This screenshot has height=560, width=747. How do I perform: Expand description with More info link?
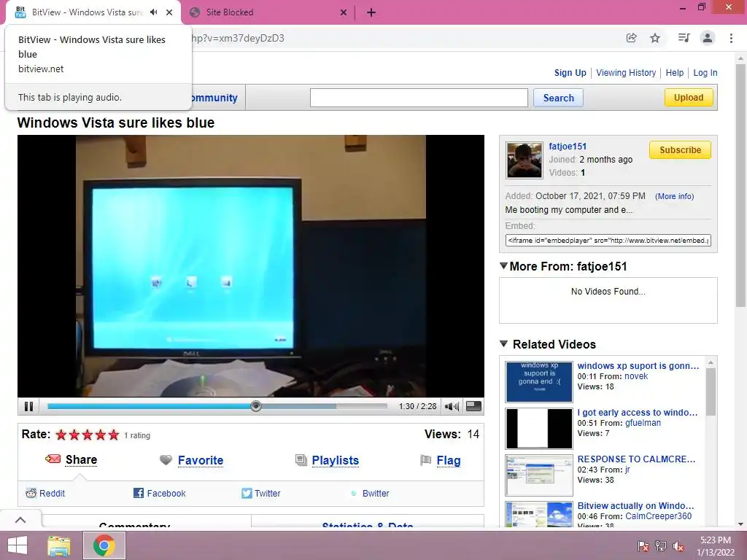coord(674,196)
